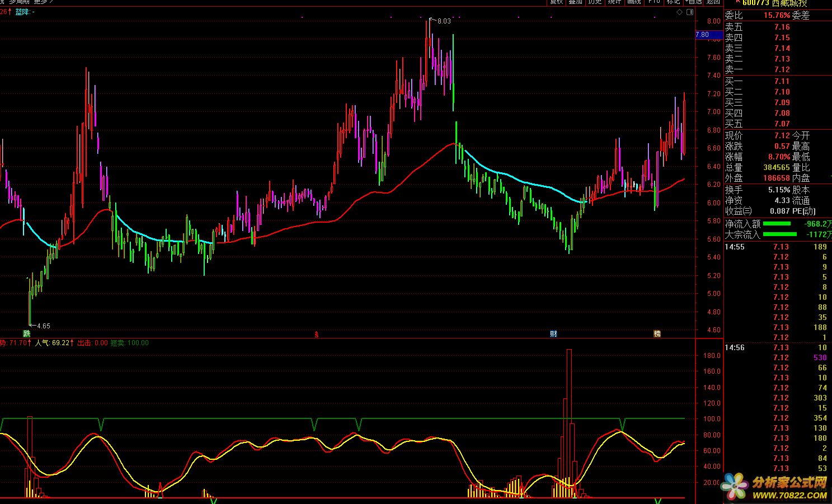The image size is (832, 504).
Task: Click 短卖: 100.00 indicator value
Action: point(129,343)
